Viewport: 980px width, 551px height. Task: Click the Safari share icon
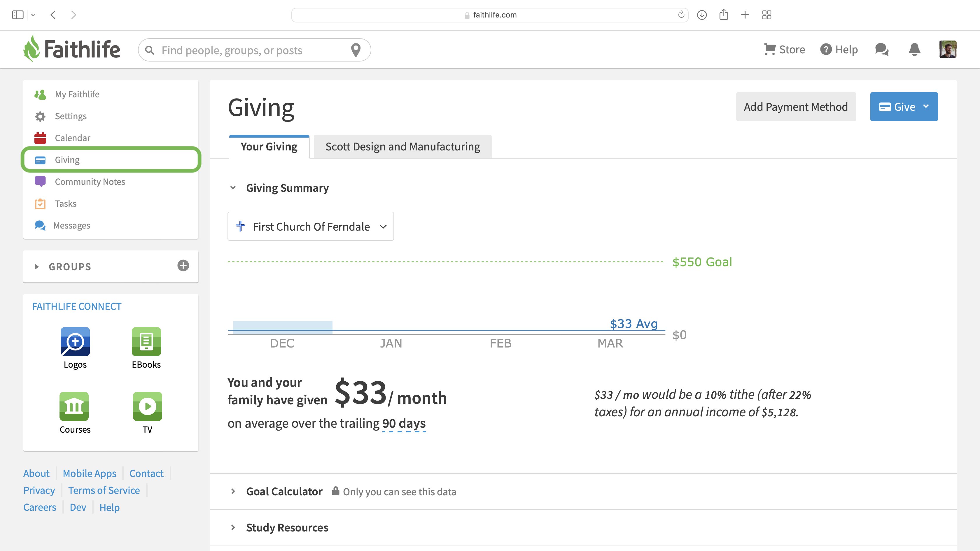click(x=724, y=15)
